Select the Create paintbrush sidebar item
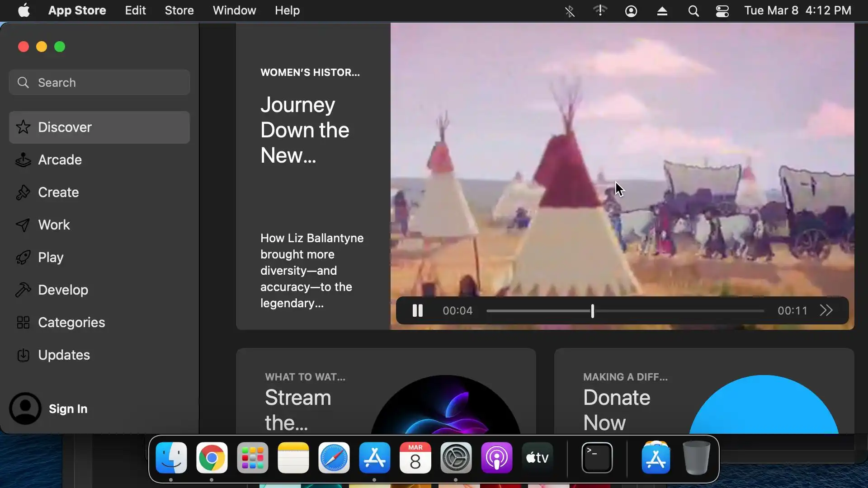 pos(58,192)
